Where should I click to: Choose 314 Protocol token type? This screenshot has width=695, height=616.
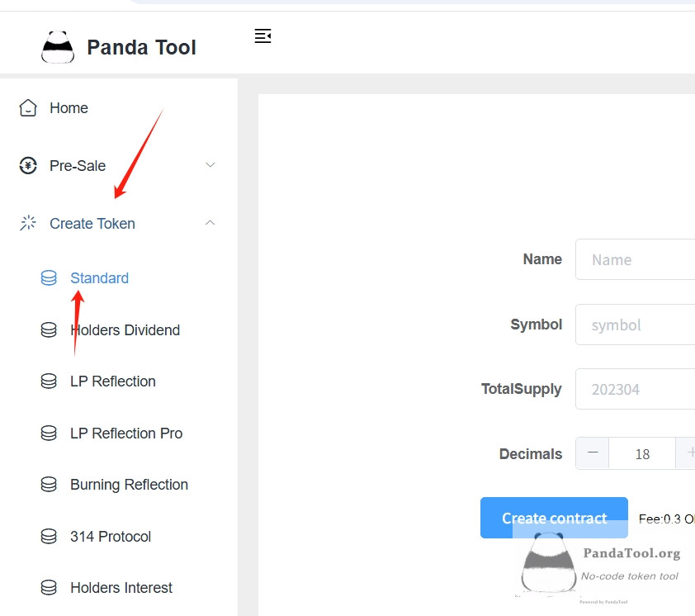point(119,537)
